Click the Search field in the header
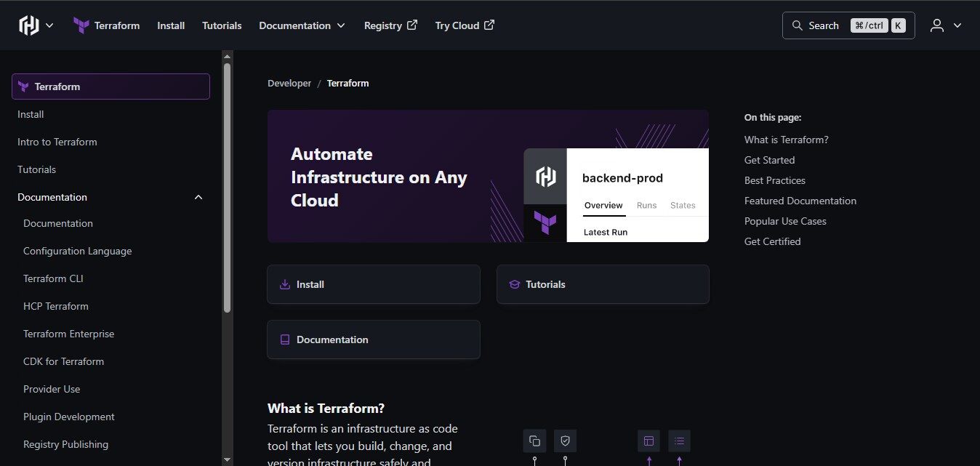The height and width of the screenshot is (466, 980). pos(848,25)
